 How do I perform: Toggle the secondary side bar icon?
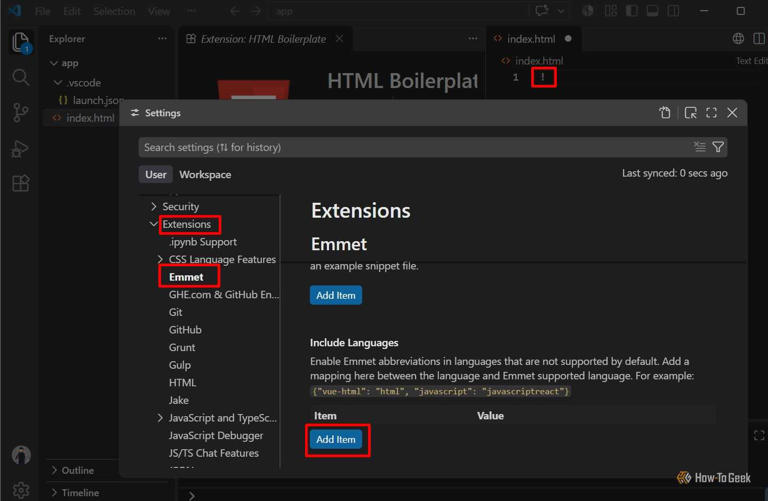(673, 11)
